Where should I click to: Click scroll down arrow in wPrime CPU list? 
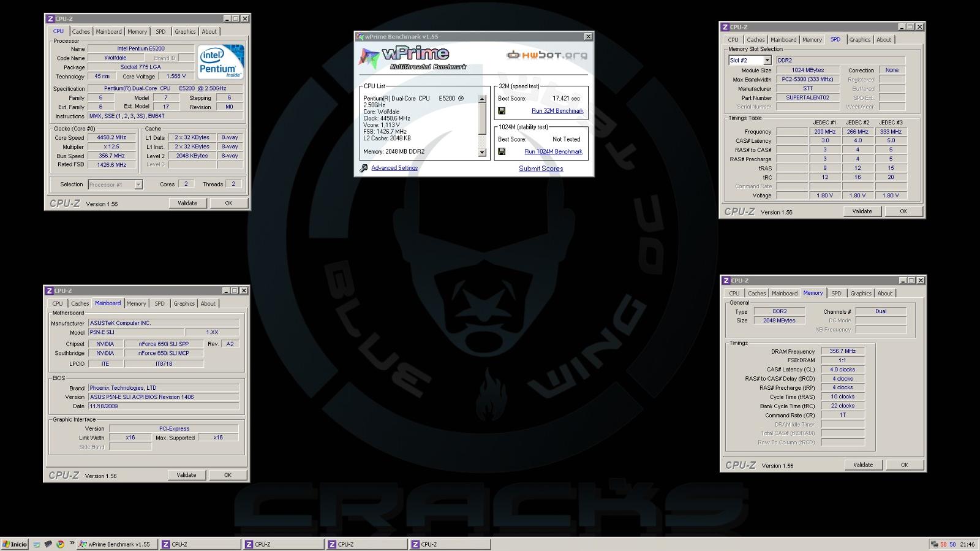482,153
